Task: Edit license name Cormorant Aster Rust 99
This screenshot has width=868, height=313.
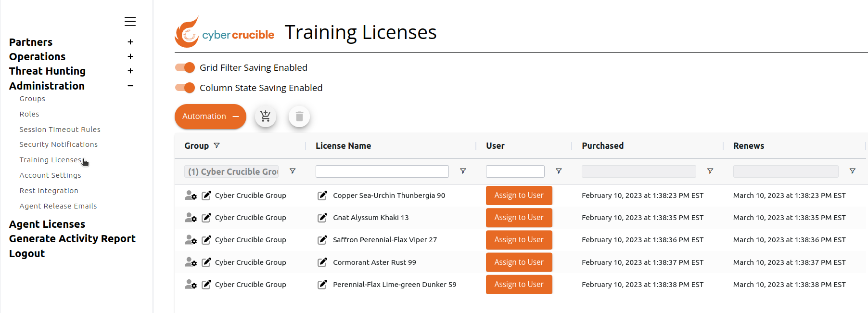Action: [x=322, y=262]
